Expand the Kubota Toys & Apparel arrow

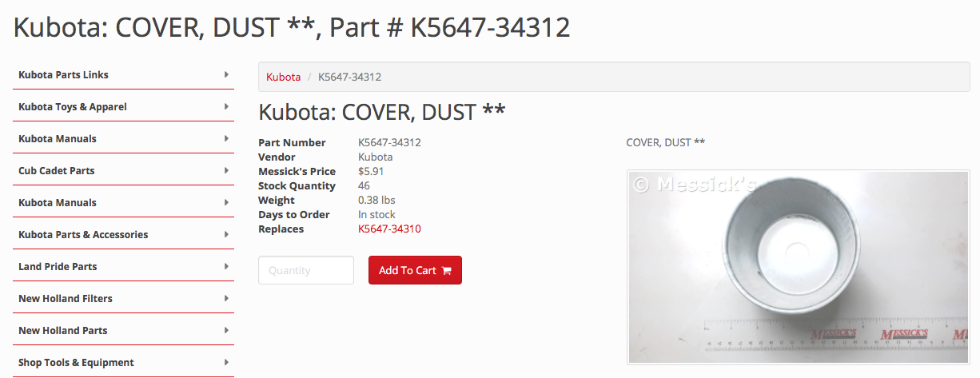pyautogui.click(x=227, y=106)
